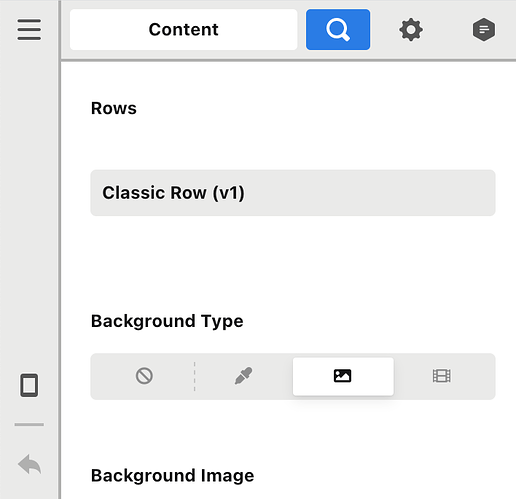Click the Background Type label
This screenshot has width=516, height=499.
point(167,321)
